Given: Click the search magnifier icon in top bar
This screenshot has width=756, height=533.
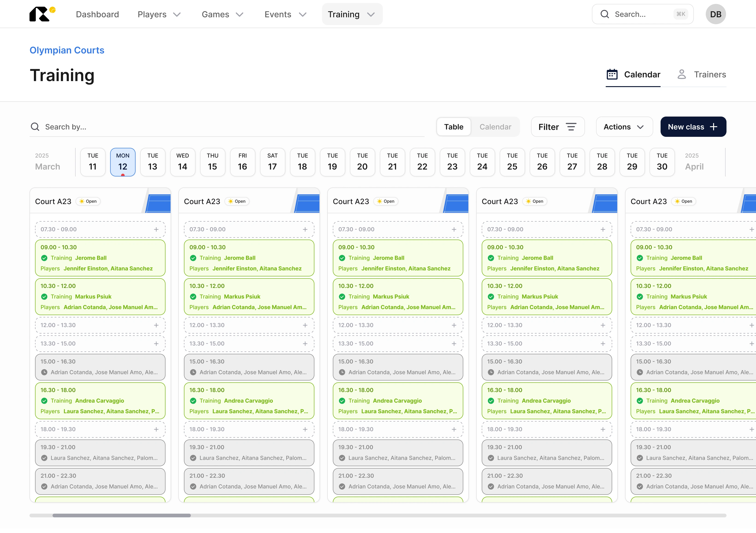Looking at the screenshot, I should [604, 14].
